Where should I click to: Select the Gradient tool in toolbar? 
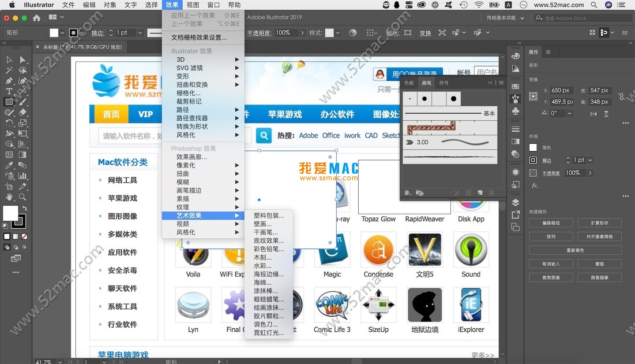tap(23, 155)
